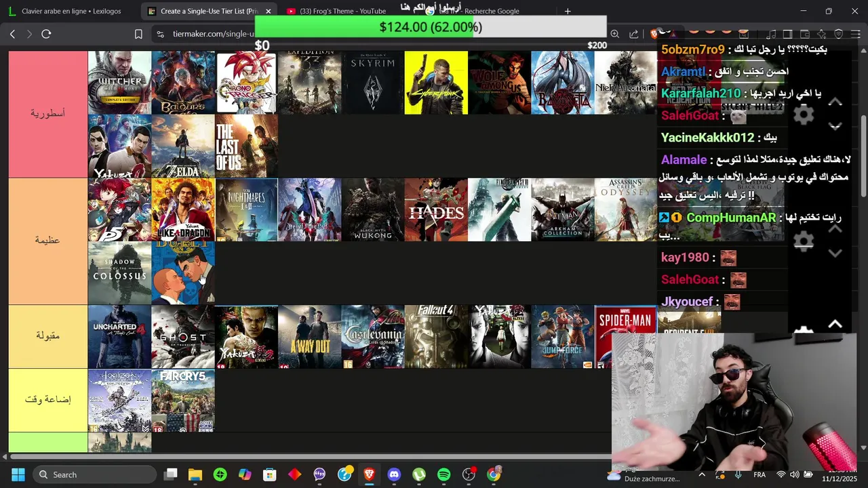Open a new browser tab

click(x=568, y=11)
